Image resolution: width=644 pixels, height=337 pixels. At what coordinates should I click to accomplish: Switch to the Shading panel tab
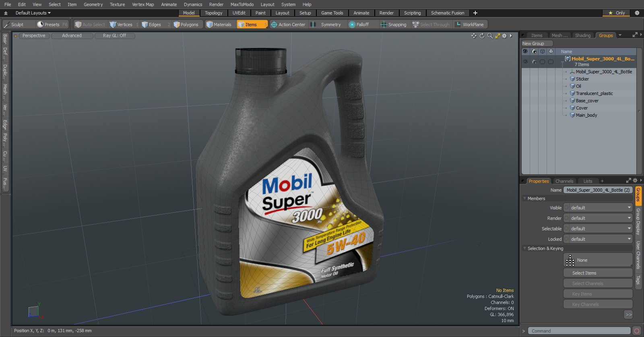click(x=582, y=35)
